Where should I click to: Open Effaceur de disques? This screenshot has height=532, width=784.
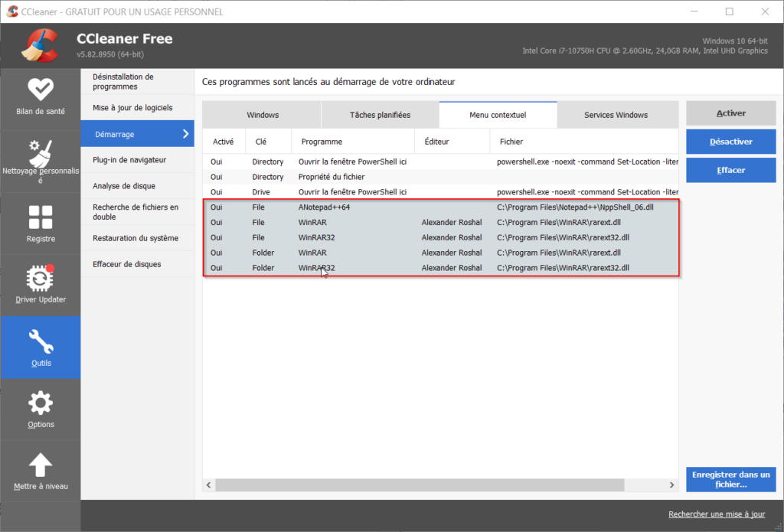(x=138, y=264)
